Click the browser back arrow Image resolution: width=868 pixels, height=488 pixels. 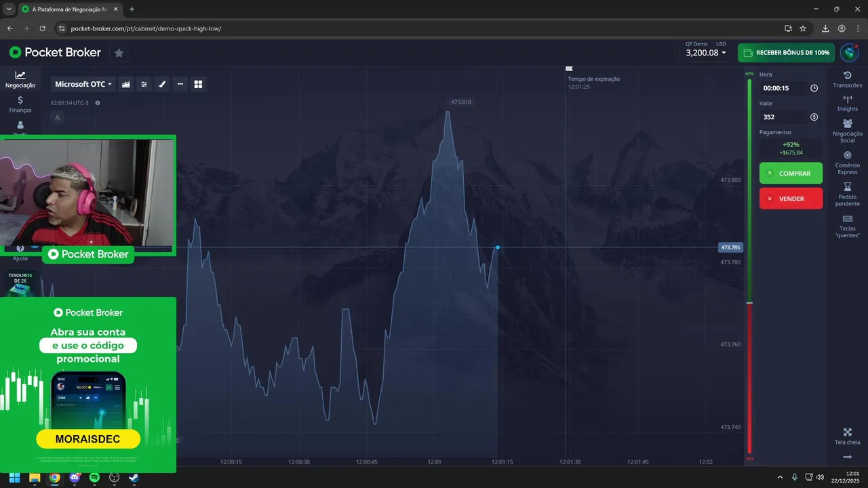(9, 28)
